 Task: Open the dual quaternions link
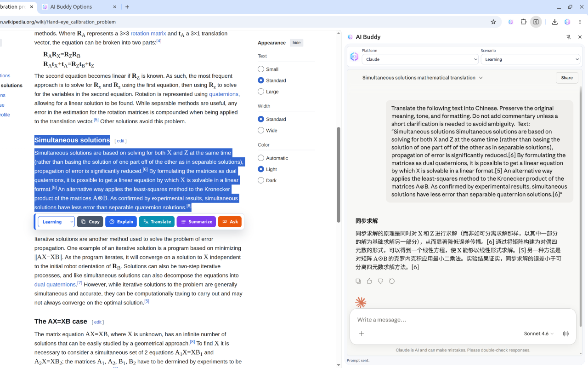tap(55, 285)
